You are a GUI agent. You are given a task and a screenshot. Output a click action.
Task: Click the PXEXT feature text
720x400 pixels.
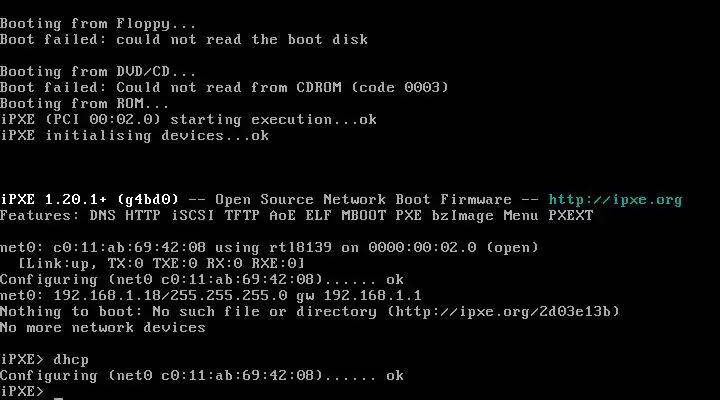571,216
